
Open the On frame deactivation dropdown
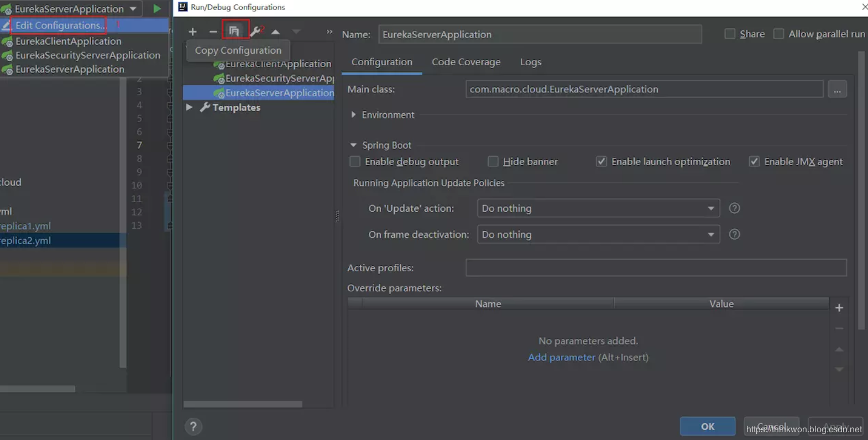[x=598, y=234]
